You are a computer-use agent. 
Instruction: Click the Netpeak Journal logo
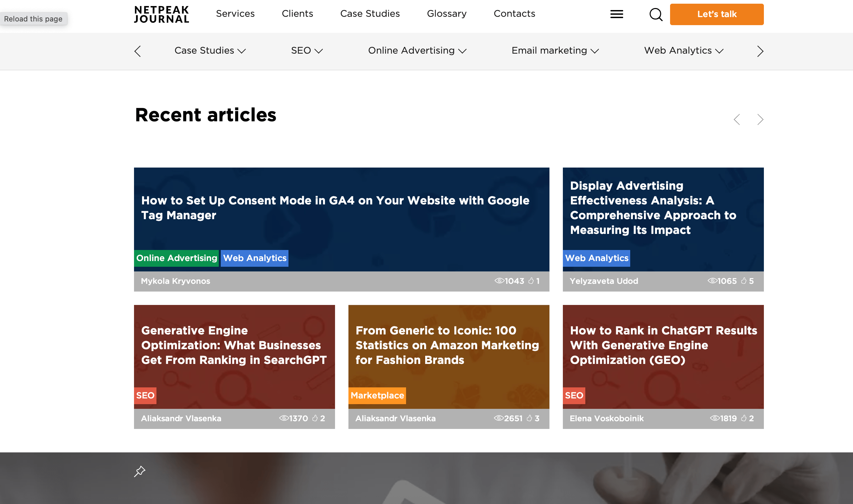pyautogui.click(x=161, y=14)
